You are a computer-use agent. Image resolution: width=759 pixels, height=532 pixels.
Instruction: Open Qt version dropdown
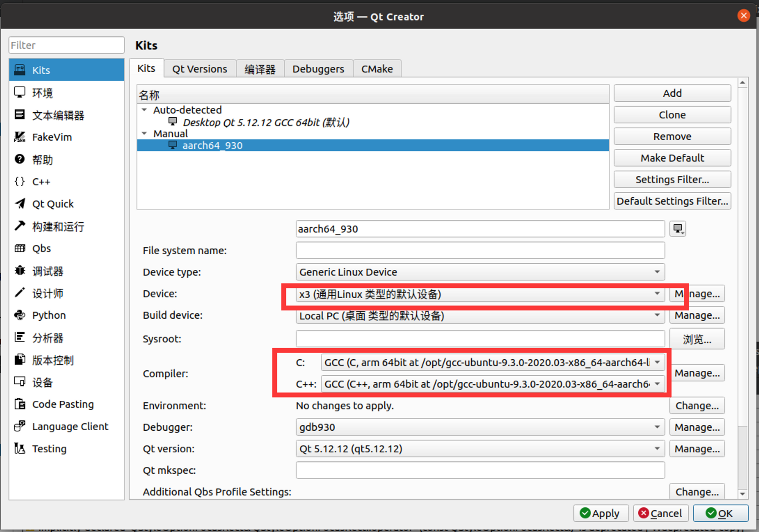coord(480,449)
